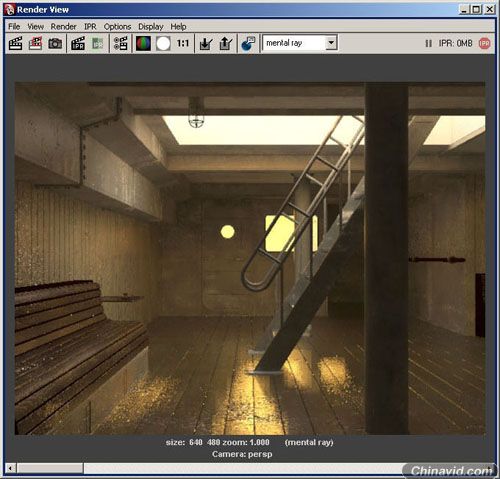Open the Render Settings window icon
This screenshot has height=479, width=500.
(x=120, y=43)
